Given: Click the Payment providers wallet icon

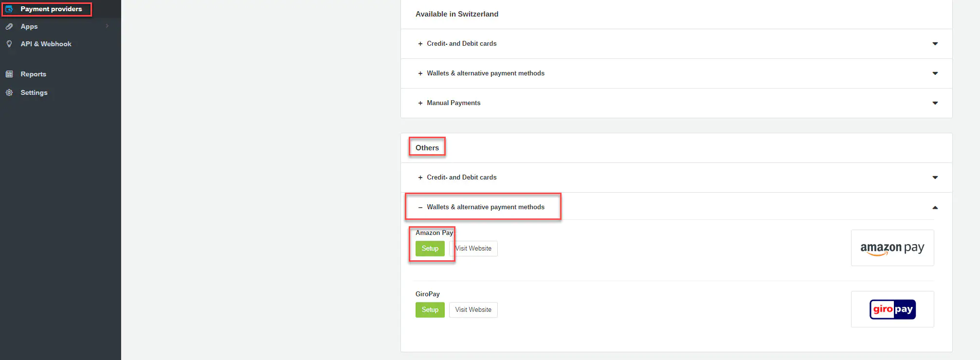Looking at the screenshot, I should [x=9, y=9].
